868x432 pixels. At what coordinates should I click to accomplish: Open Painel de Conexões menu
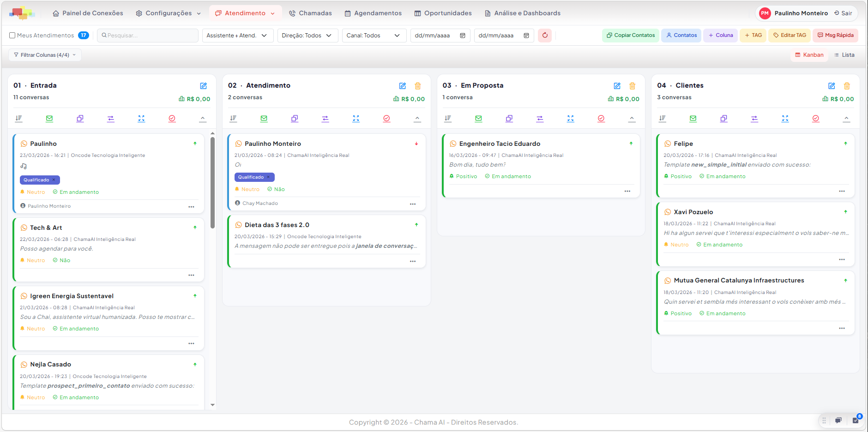coord(88,13)
